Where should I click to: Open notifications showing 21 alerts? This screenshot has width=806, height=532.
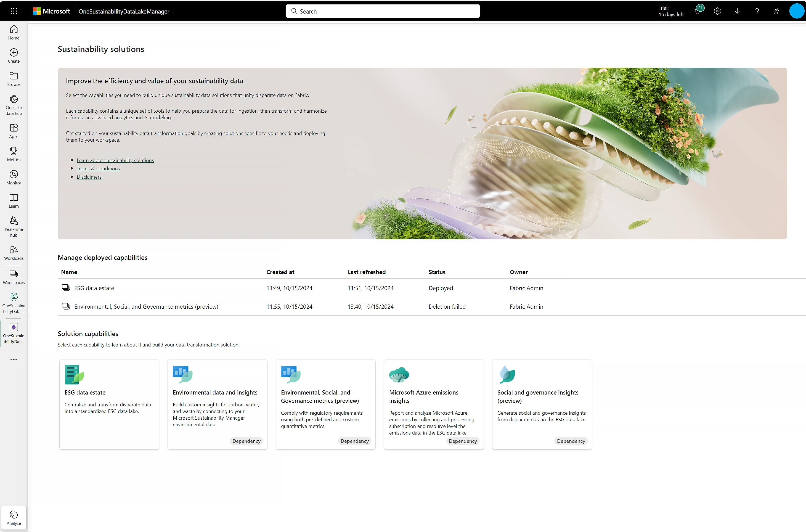(x=698, y=11)
